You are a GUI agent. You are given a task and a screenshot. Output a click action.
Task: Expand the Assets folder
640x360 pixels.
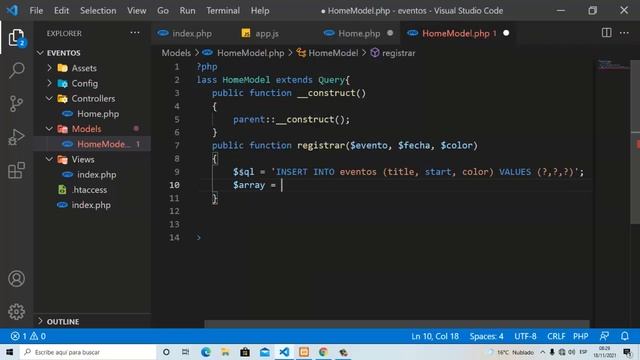(x=49, y=68)
